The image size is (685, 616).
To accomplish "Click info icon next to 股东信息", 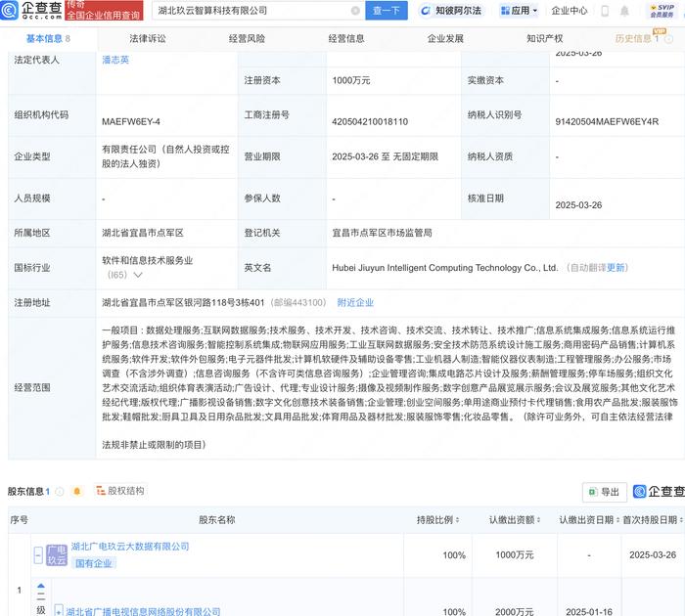I will (x=60, y=492).
